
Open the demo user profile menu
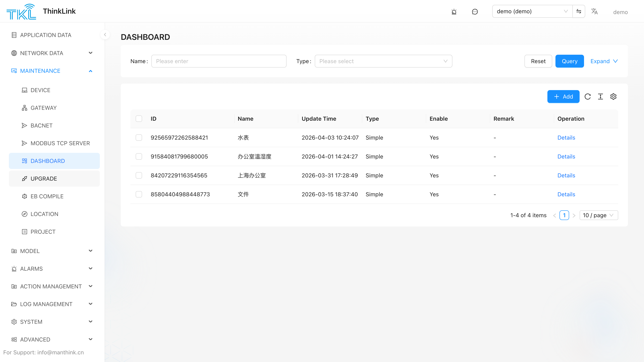pos(620,12)
